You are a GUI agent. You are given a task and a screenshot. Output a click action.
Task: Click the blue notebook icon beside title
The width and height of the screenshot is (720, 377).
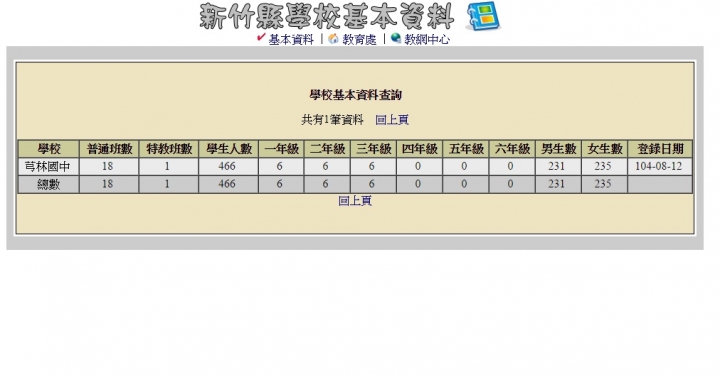click(x=483, y=17)
